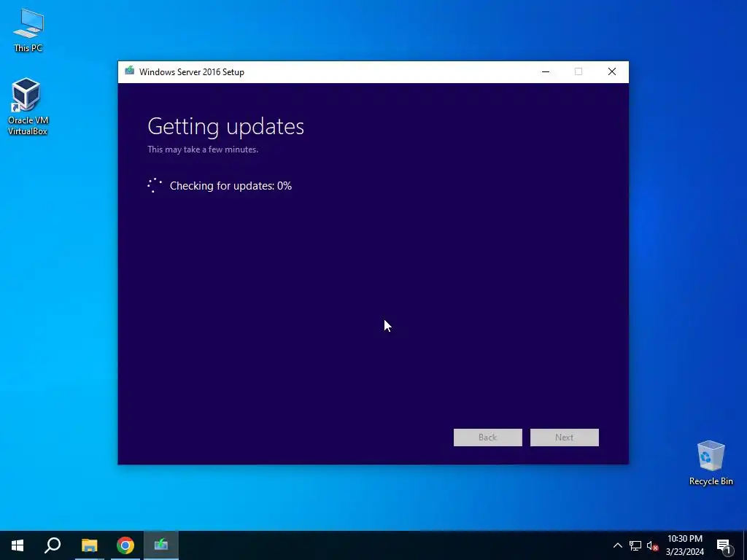747x560 pixels.
Task: Show hidden system tray icons
Action: pyautogui.click(x=617, y=545)
